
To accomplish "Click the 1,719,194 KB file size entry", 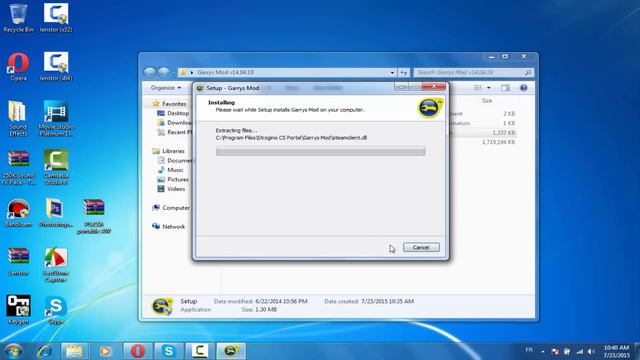I will [x=498, y=142].
